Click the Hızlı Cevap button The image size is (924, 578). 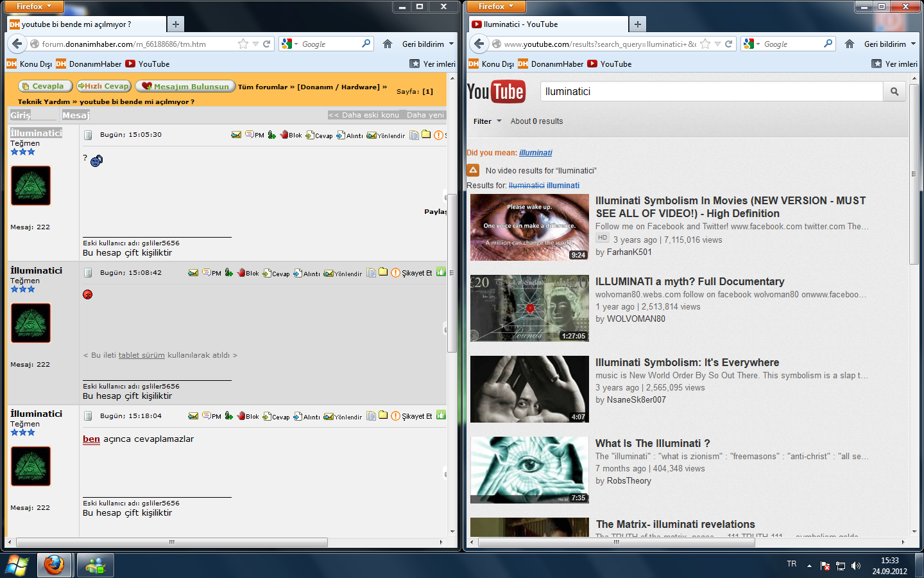[x=104, y=86]
